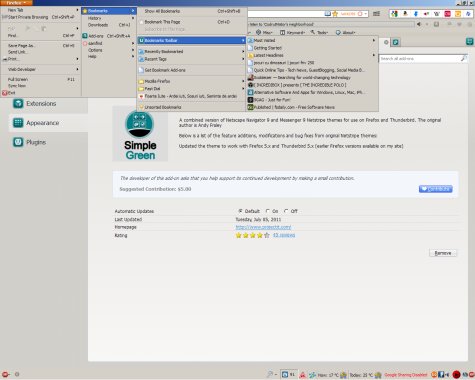Expand the Latest Headlines bookmark folder
Screen dimensions: 475x380
pos(312,55)
